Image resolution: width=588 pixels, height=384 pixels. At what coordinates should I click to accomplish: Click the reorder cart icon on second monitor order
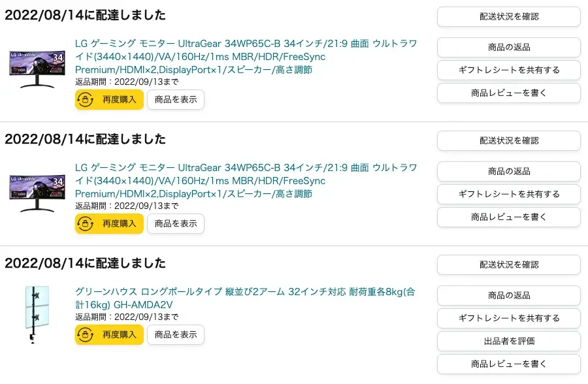(x=86, y=224)
